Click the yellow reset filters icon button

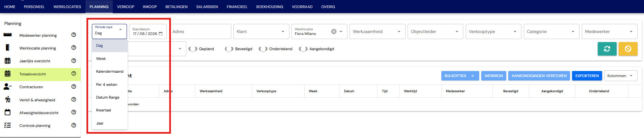coord(628,49)
